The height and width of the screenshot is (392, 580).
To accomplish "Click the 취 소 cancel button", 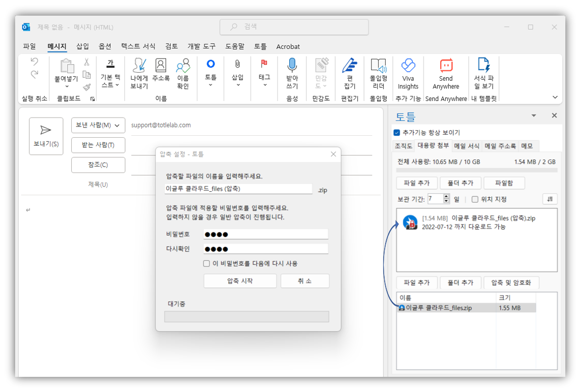I will [305, 281].
